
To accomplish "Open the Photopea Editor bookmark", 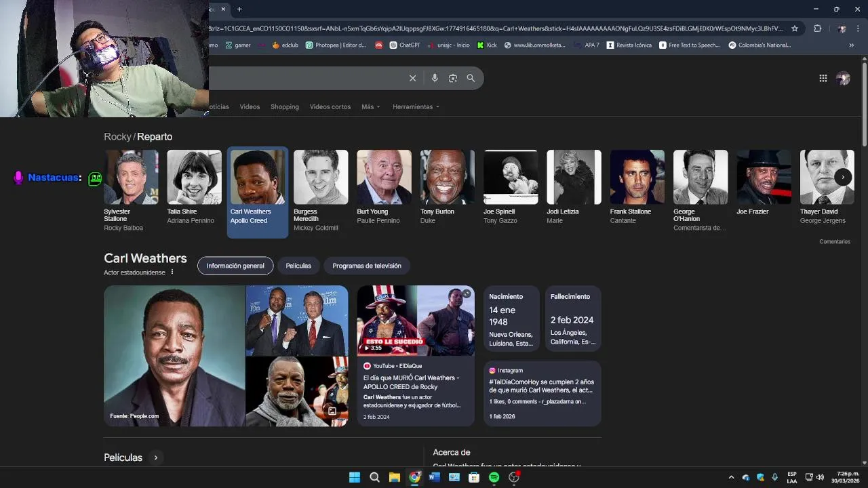I will (336, 45).
